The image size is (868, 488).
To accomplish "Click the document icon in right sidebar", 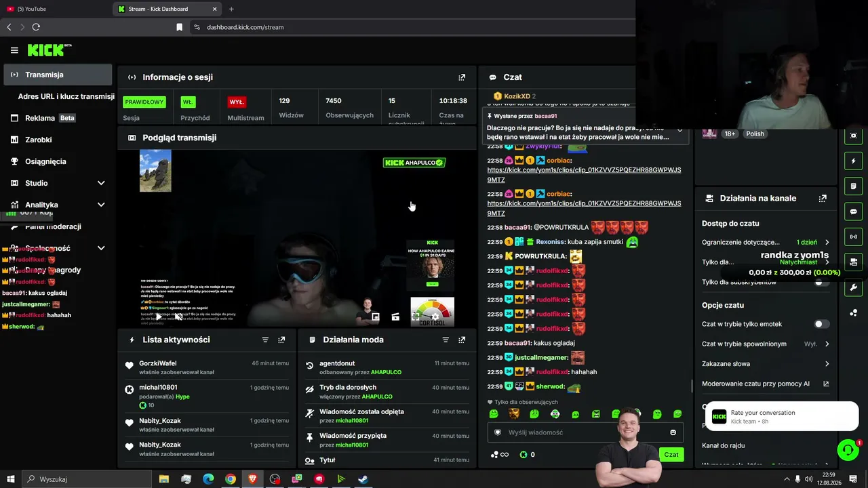I will tap(853, 186).
